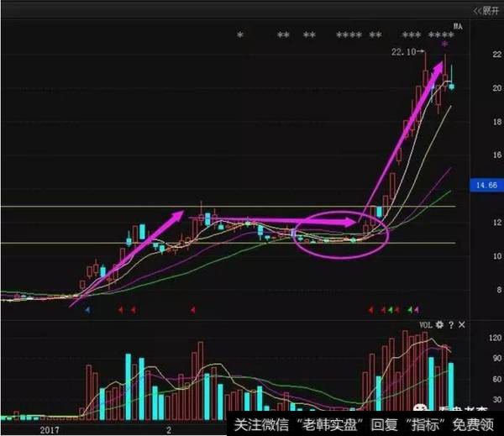Click the 16 price axis label
Viewport: 504px width, 436px height.
pos(496,155)
